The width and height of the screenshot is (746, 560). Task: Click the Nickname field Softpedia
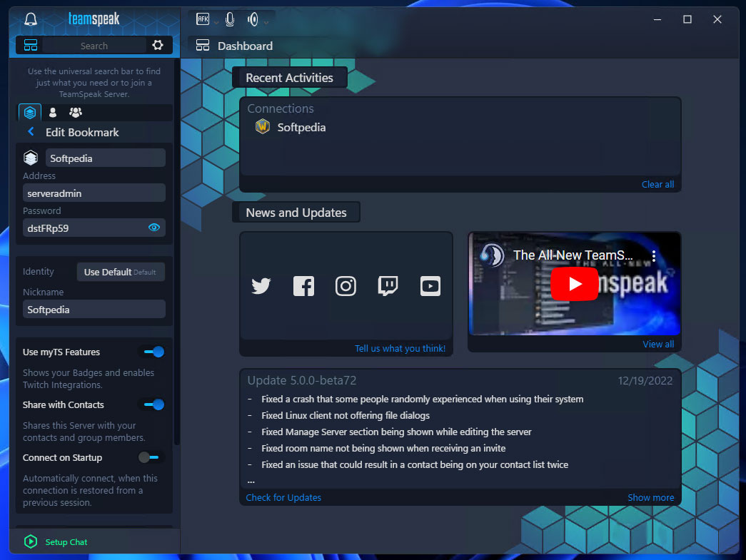coord(94,310)
